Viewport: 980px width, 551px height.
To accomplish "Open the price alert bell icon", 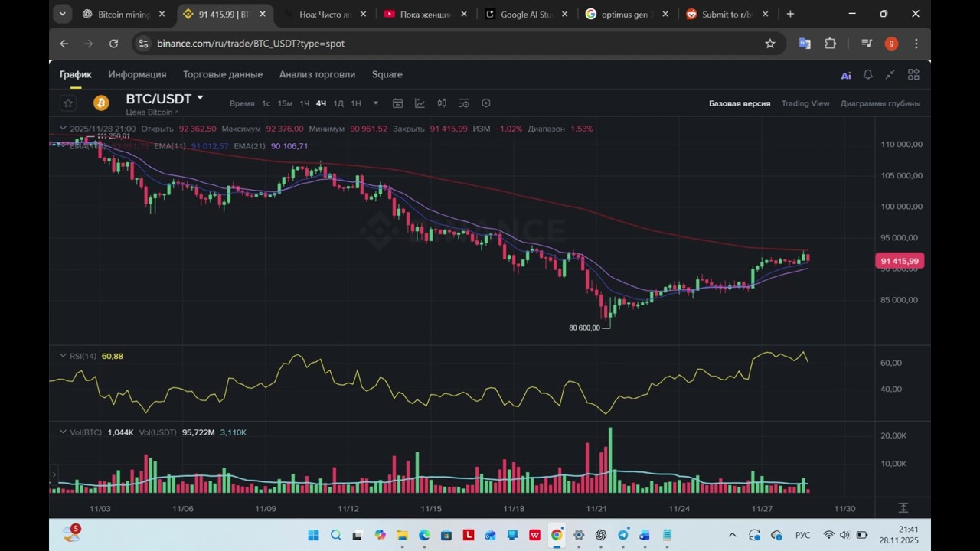I will coord(867,74).
